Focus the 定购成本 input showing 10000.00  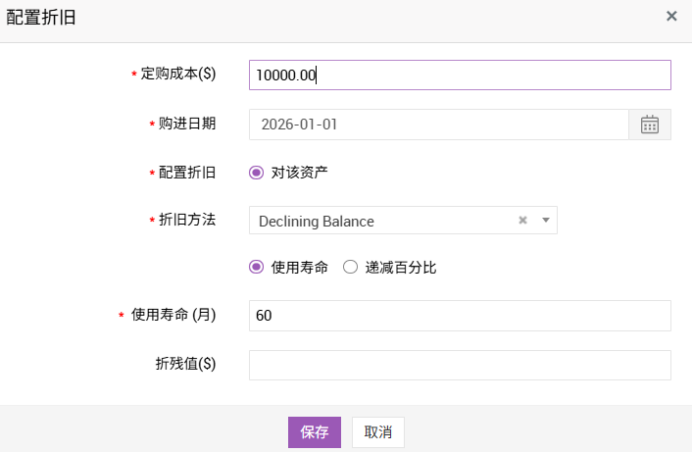pos(459,75)
